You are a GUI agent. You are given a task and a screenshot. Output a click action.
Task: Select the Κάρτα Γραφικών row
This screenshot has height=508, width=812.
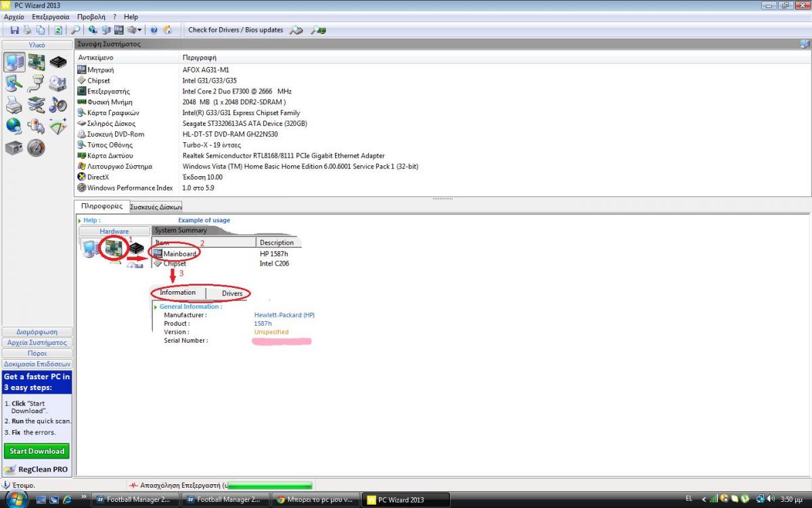[443, 113]
